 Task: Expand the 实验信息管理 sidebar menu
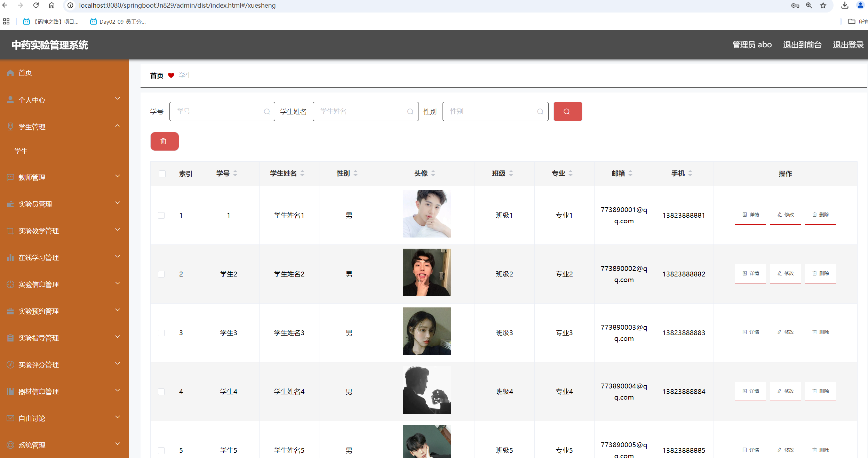click(x=64, y=284)
